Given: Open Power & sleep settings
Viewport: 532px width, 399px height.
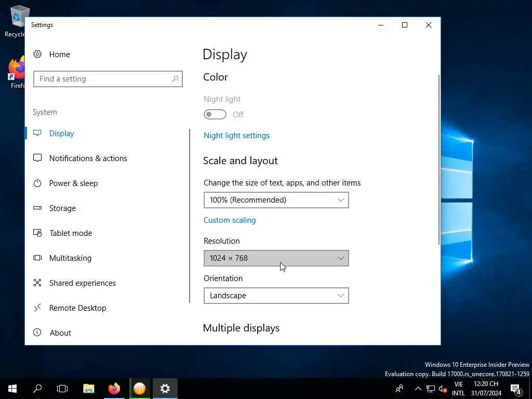Looking at the screenshot, I should point(73,183).
